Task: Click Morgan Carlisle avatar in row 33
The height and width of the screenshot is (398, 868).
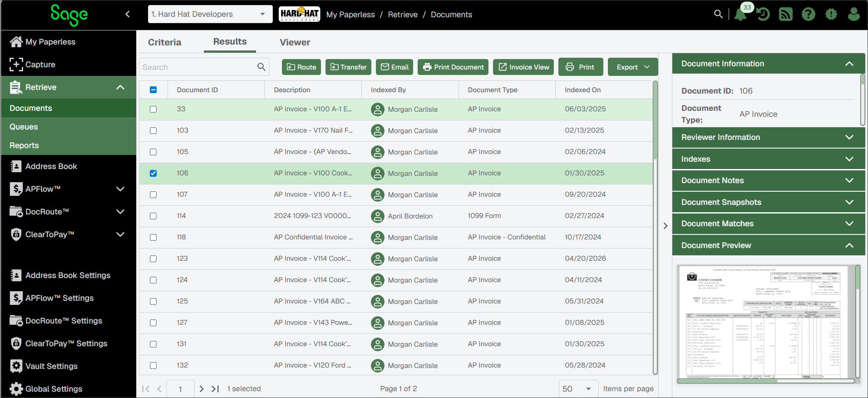Action: tap(378, 109)
